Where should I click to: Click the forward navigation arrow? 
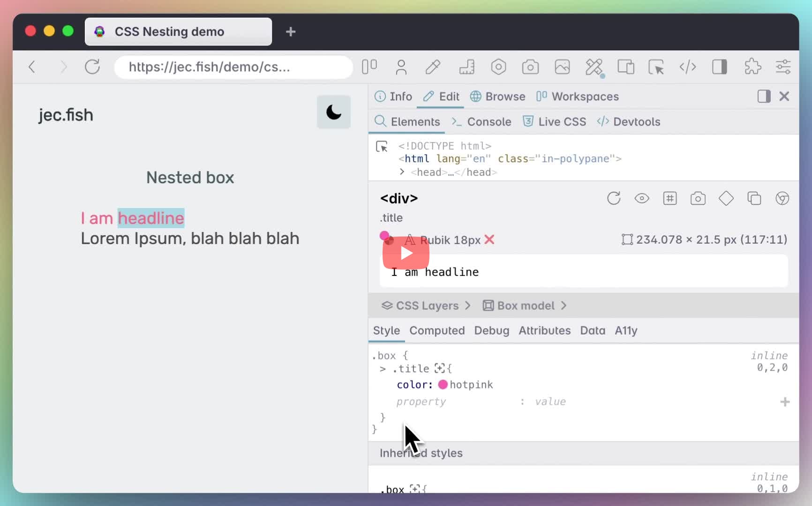coord(63,67)
